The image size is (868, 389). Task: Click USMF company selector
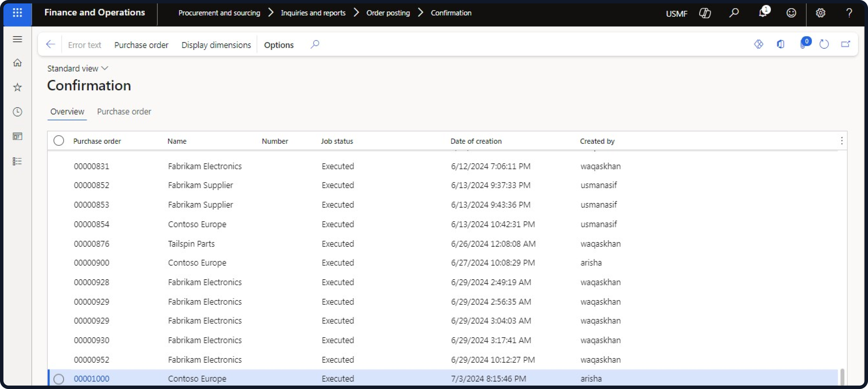pos(676,13)
